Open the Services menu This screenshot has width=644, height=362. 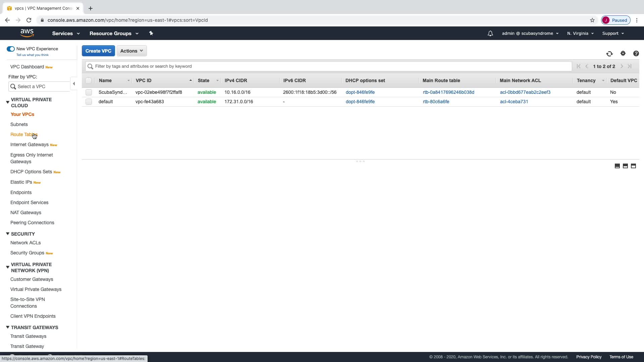(66, 34)
